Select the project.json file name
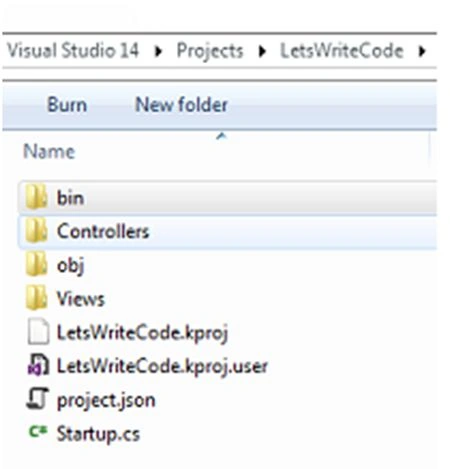 [x=106, y=400]
